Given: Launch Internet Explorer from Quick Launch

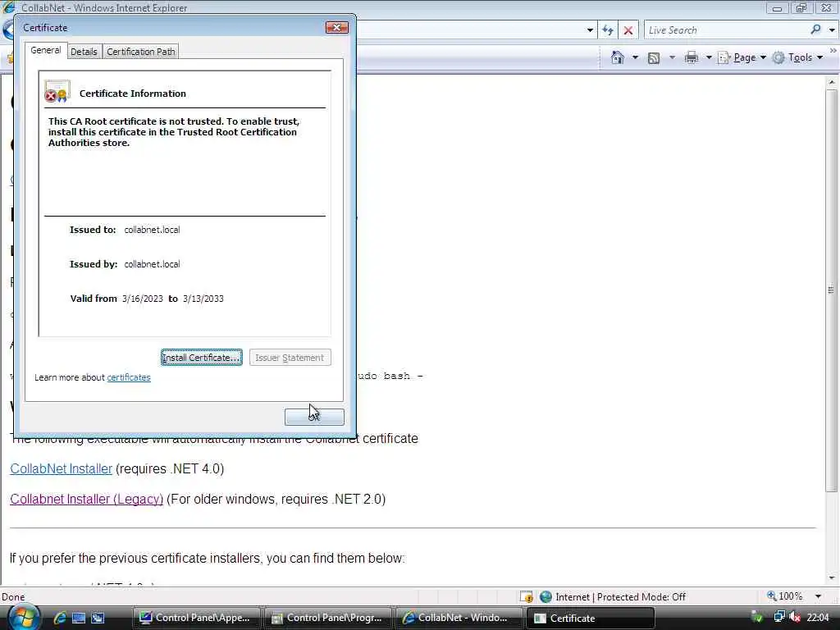Looking at the screenshot, I should 59,618.
